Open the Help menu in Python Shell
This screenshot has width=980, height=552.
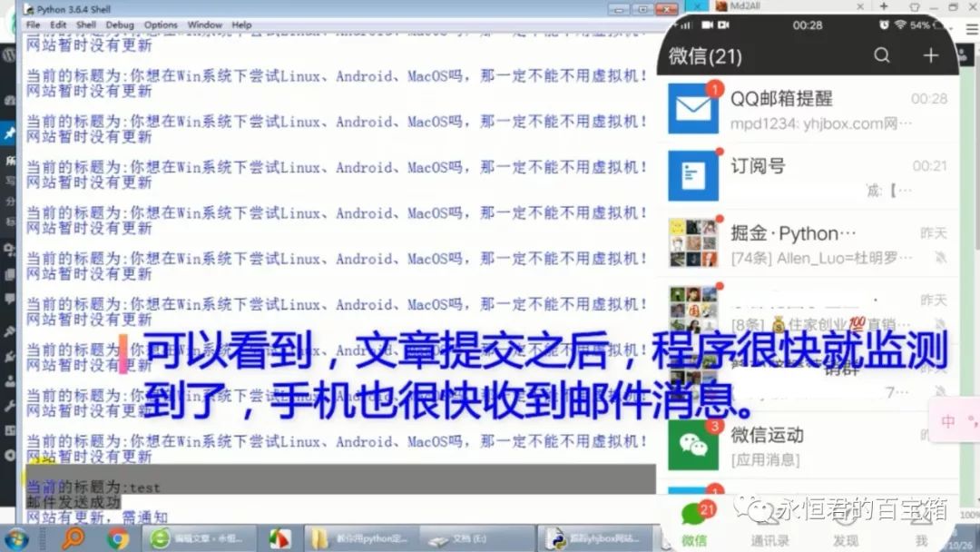(241, 25)
